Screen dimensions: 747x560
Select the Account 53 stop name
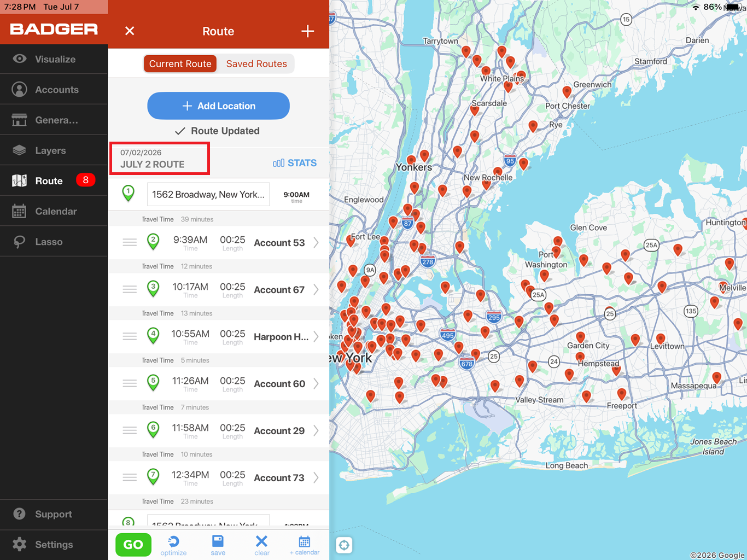[279, 243]
